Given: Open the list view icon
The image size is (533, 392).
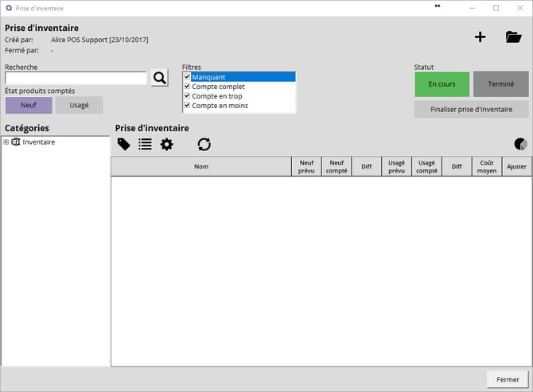Looking at the screenshot, I should click(x=145, y=144).
